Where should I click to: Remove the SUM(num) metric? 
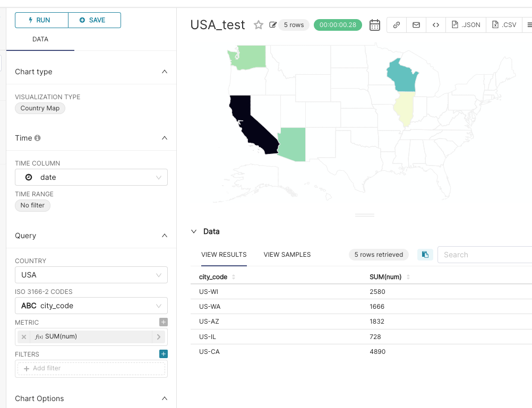point(23,336)
